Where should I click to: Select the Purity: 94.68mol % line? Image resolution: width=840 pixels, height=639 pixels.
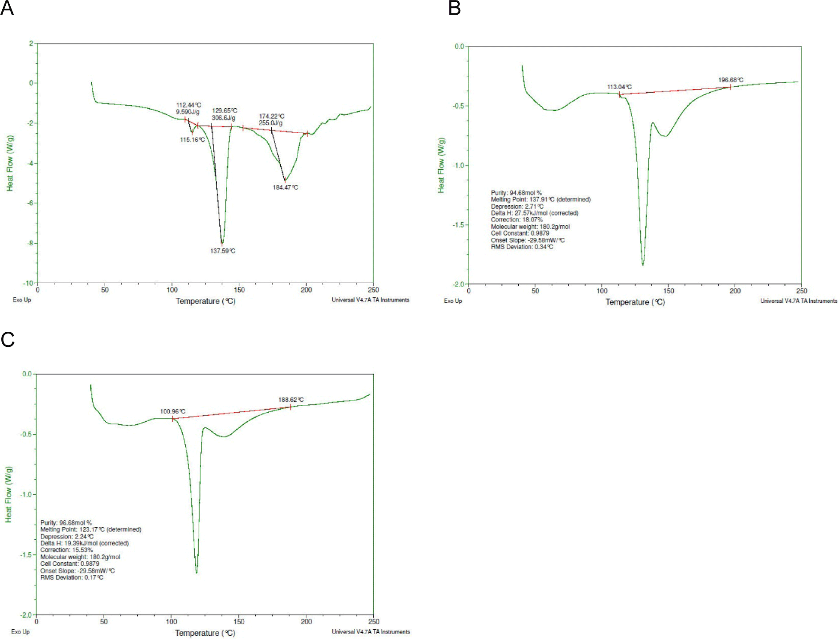tap(516, 193)
